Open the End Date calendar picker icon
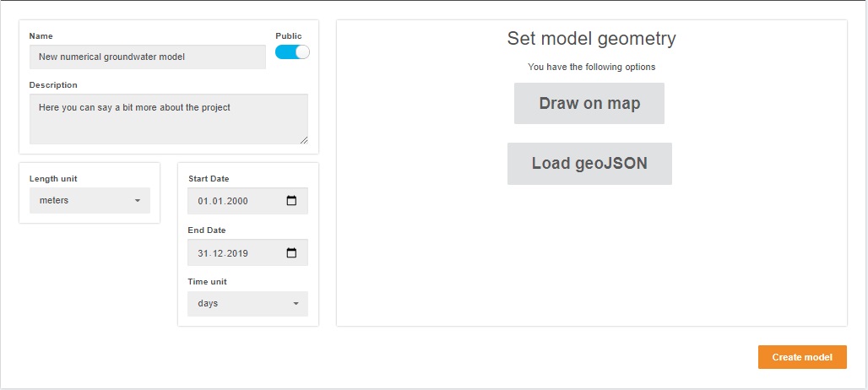The height and width of the screenshot is (390, 868). [292, 252]
